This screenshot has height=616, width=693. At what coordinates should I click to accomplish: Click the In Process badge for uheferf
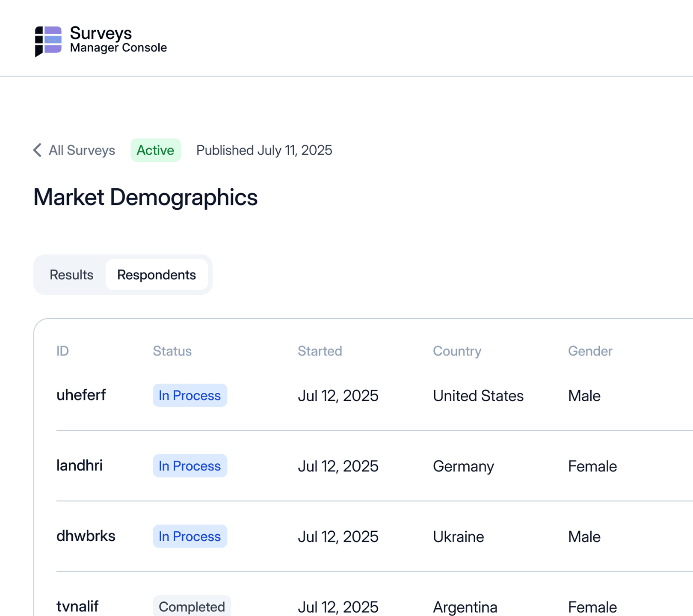[x=190, y=395]
